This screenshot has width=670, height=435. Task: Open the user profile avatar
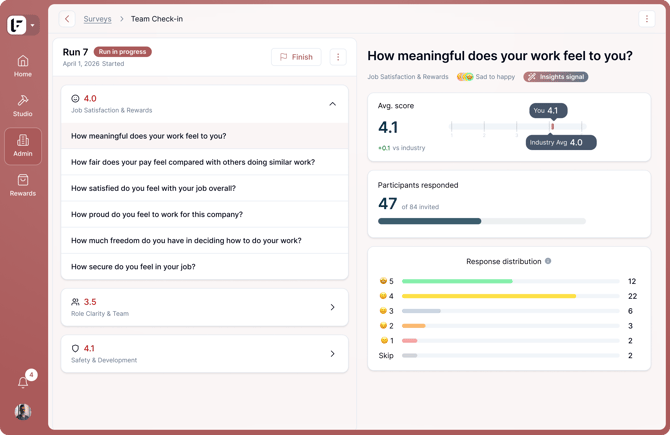tap(23, 411)
